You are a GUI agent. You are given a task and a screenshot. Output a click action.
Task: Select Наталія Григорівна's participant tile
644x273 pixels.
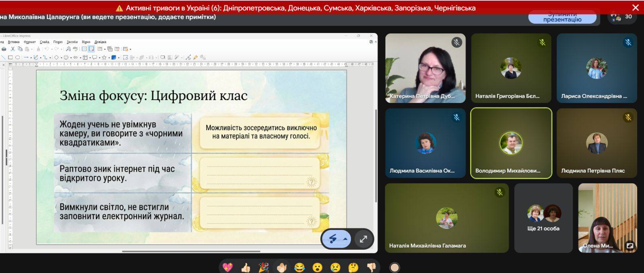[511, 68]
